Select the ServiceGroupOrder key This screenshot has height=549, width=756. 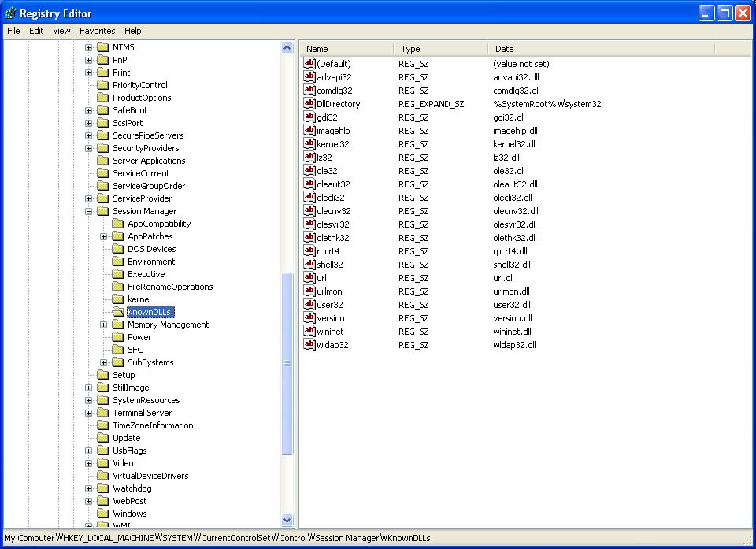point(149,186)
